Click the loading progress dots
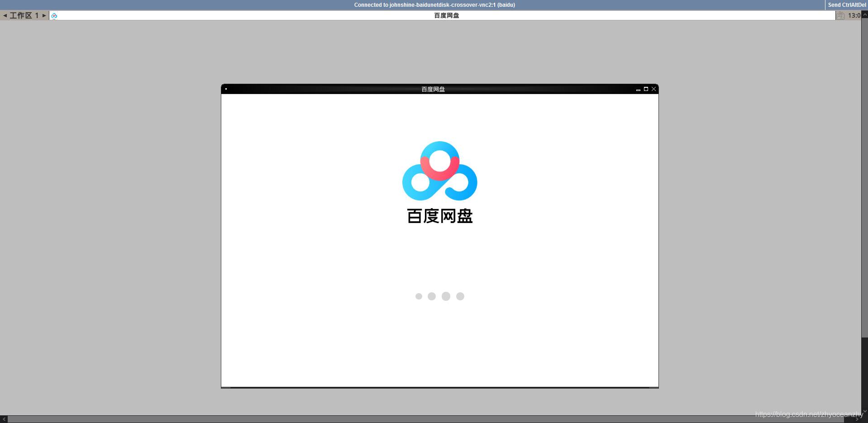868x423 pixels. [439, 296]
